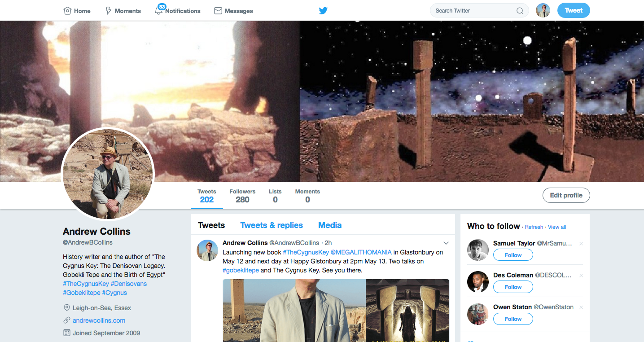
Task: Click the Search Twitter input field
Action: 479,11
